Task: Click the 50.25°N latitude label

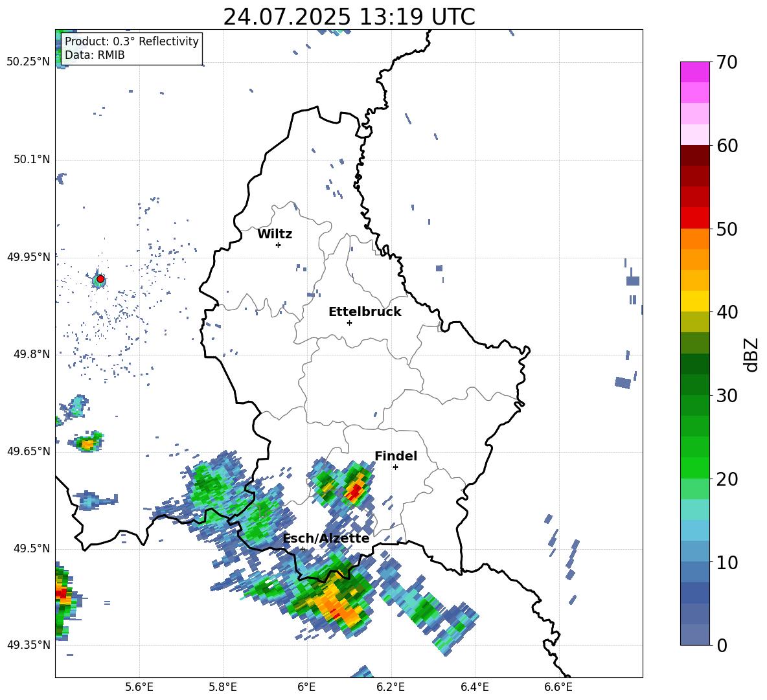Action: 29,62
